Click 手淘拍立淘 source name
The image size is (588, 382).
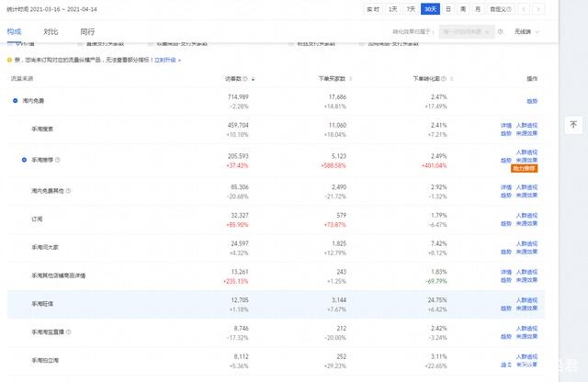click(x=45, y=360)
